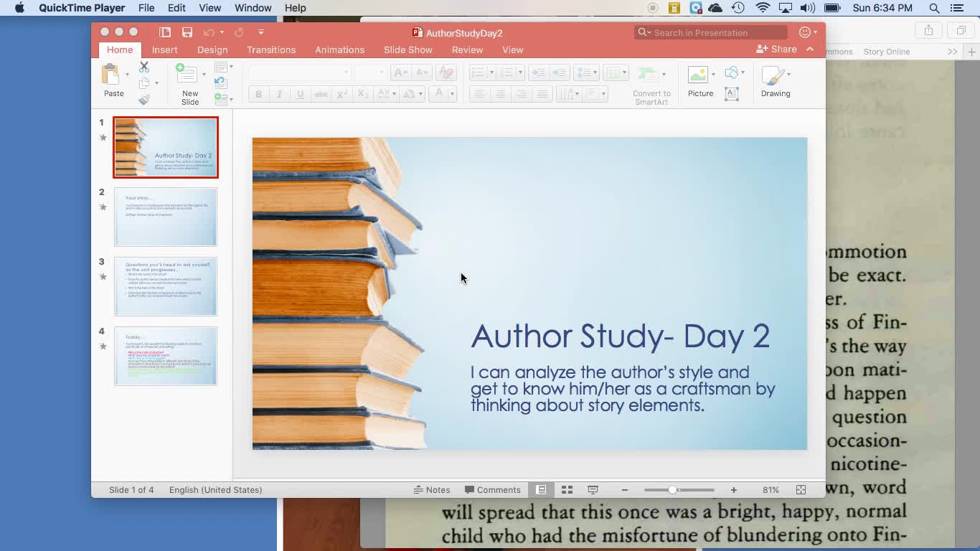Click the sidebar layout icon in title bar

[165, 32]
